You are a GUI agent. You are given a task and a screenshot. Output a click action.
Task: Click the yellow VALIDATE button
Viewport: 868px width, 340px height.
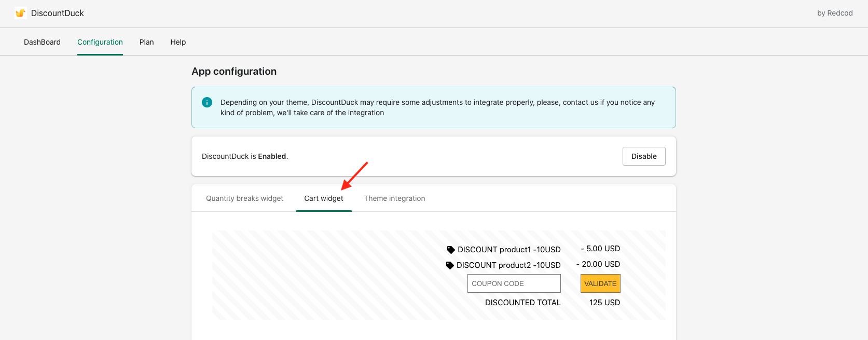pyautogui.click(x=600, y=283)
